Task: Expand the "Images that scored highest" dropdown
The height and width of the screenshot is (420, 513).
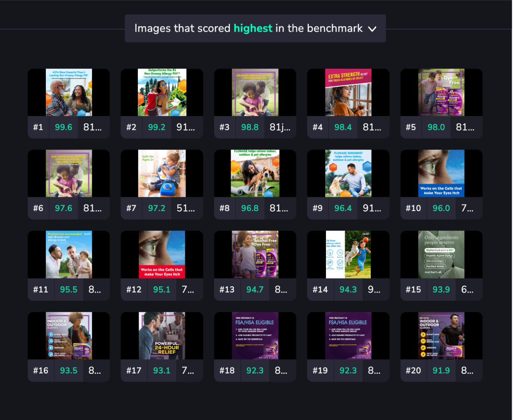Action: [372, 29]
